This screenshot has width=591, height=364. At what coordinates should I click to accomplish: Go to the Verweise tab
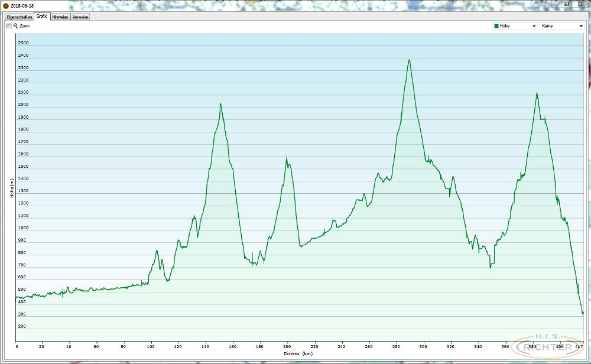[80, 17]
